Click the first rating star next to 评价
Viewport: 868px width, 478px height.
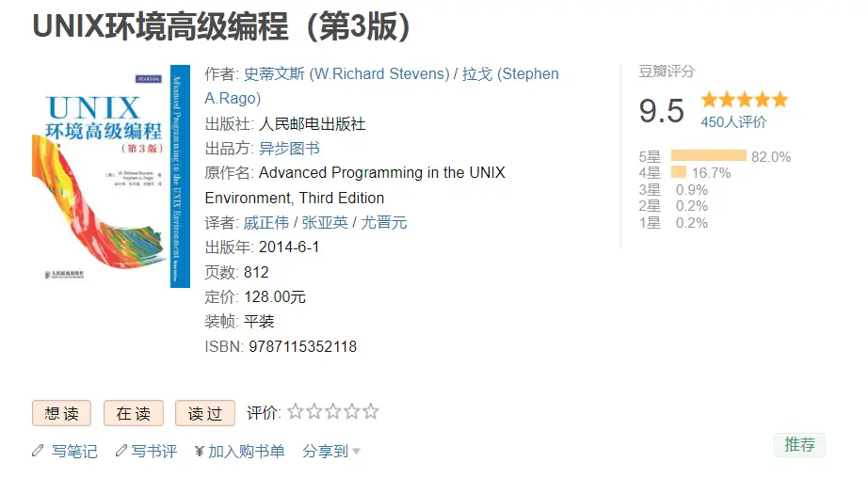point(296,411)
